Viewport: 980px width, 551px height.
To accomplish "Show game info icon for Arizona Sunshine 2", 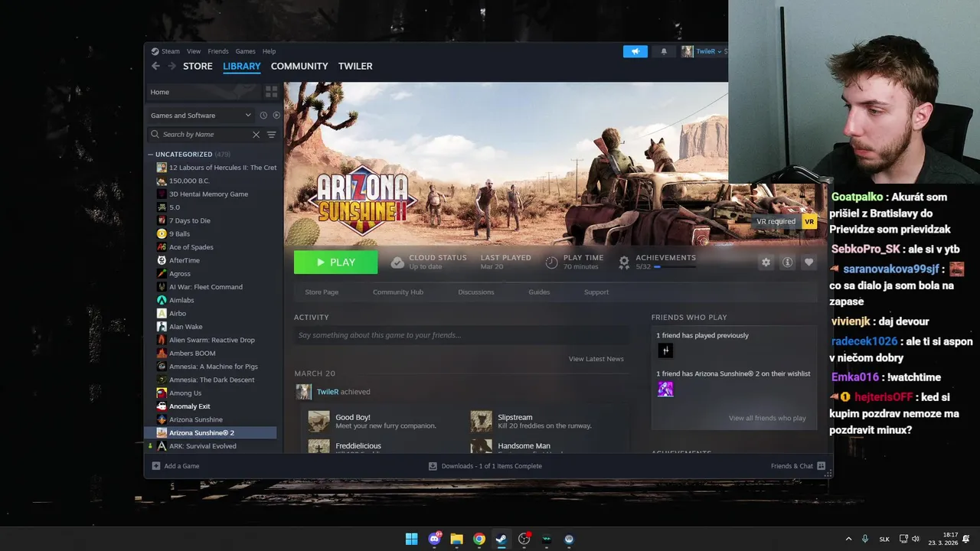I will (787, 262).
